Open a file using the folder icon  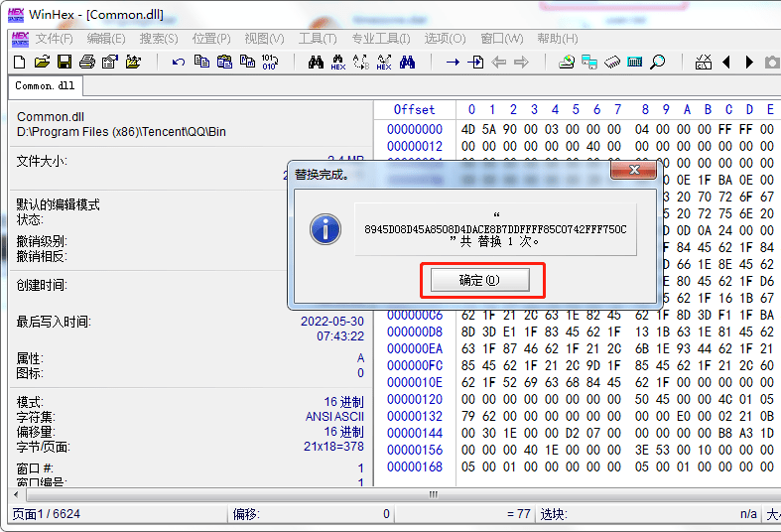[x=43, y=63]
